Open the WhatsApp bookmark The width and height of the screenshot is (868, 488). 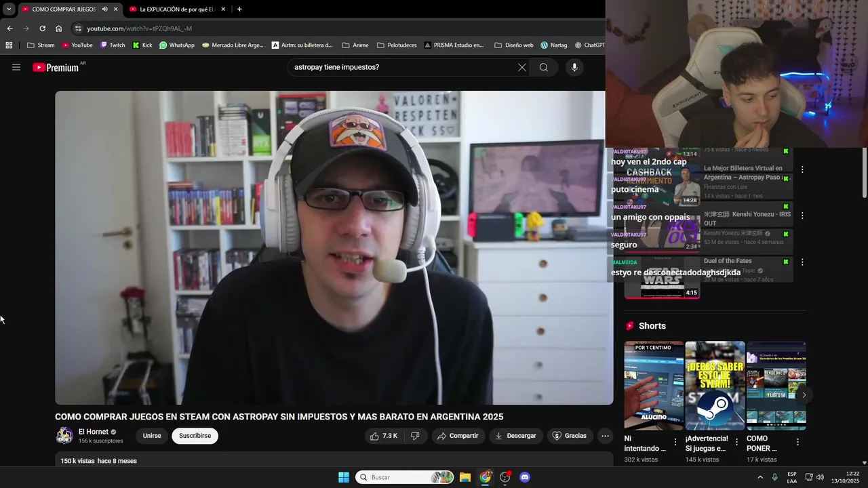coord(177,45)
